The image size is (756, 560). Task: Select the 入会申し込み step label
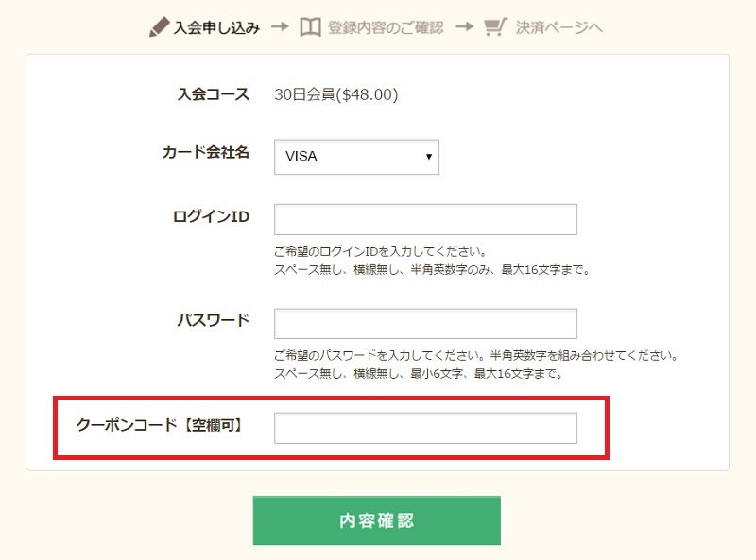click(x=216, y=27)
